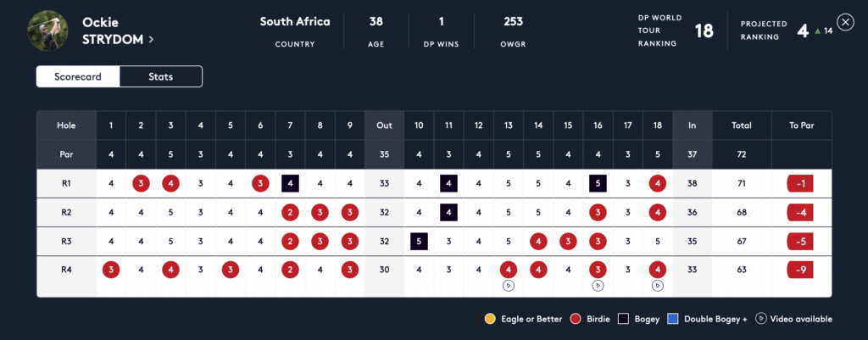Close the player scorecard panel
Screen dimensions: 868x340
[x=845, y=23]
